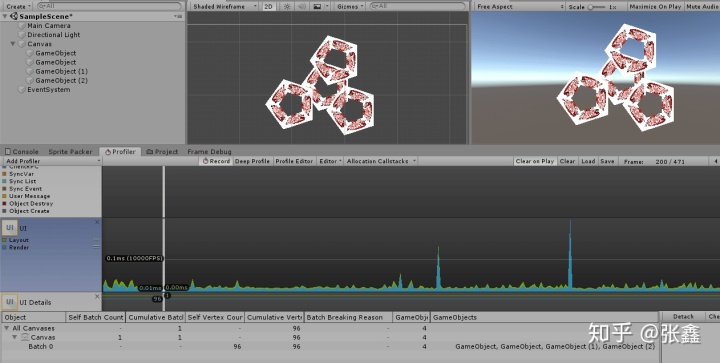
Task: Open the Add Profiler dropdown
Action: [52, 161]
